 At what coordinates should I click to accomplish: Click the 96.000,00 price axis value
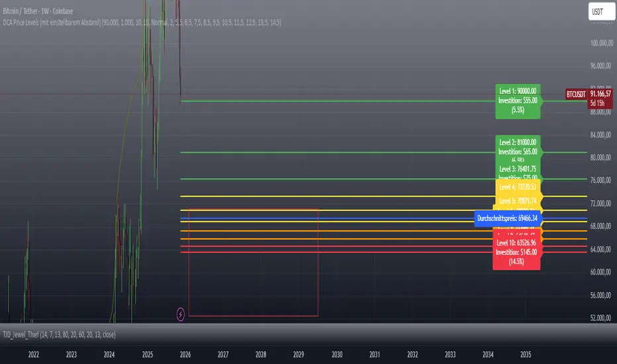[600, 66]
